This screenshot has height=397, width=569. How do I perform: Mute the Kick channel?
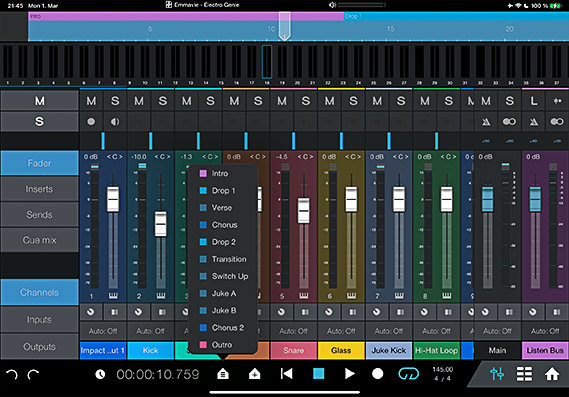coord(139,101)
